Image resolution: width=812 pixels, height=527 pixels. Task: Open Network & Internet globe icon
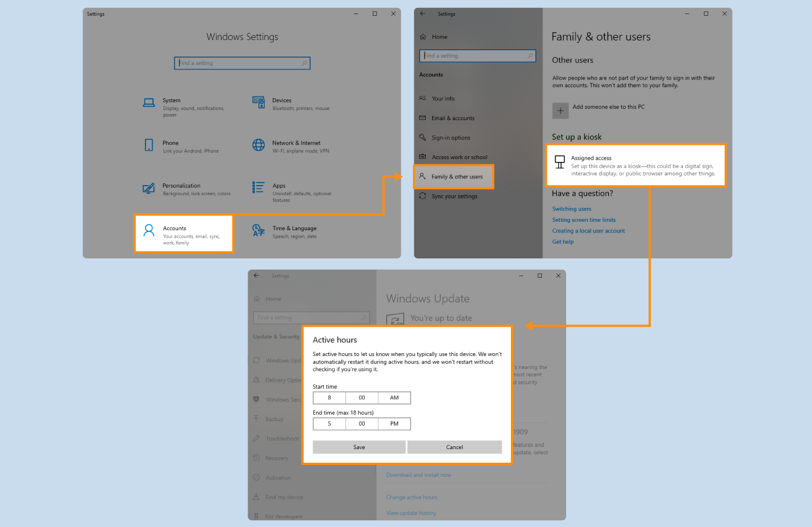[258, 145]
